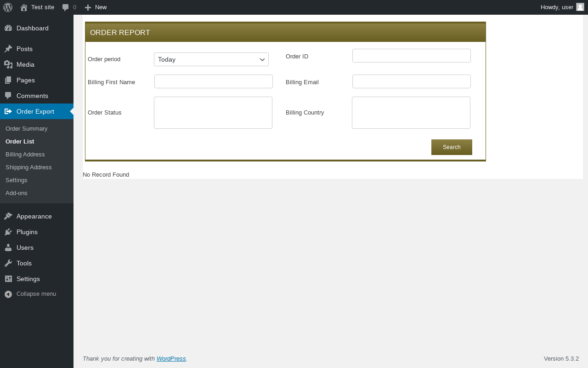588x368 pixels.
Task: Click New in the admin bar
Action: coord(101,7)
